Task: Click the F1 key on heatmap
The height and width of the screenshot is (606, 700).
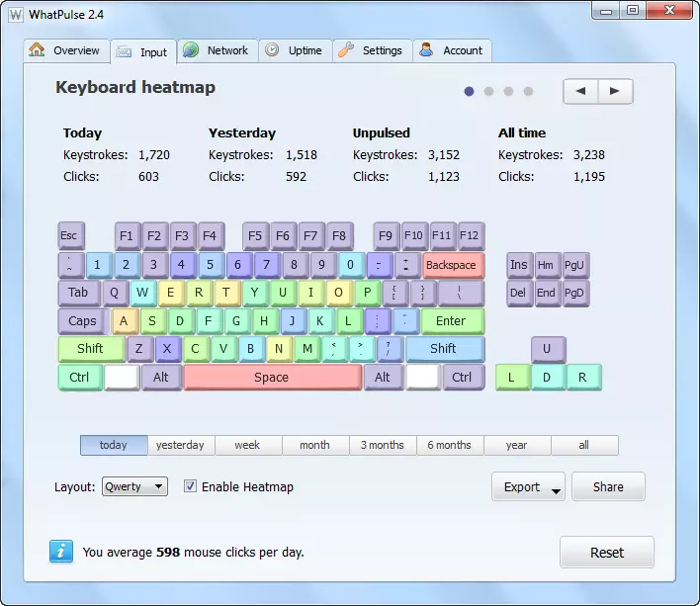Action: point(127,235)
